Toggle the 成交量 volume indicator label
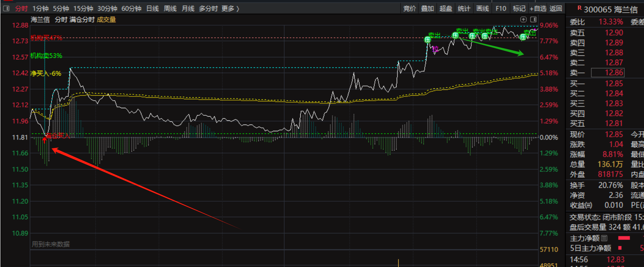 point(106,19)
